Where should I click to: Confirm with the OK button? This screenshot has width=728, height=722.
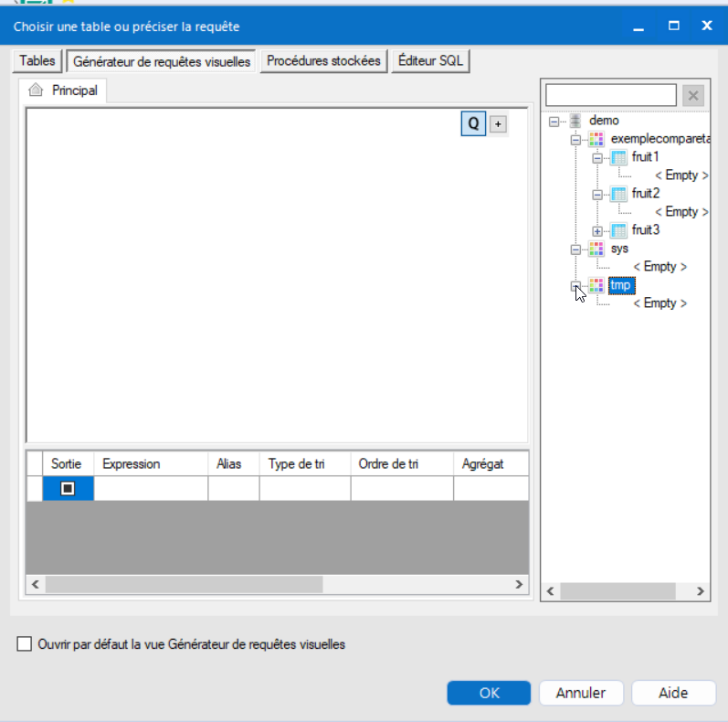coord(489,693)
